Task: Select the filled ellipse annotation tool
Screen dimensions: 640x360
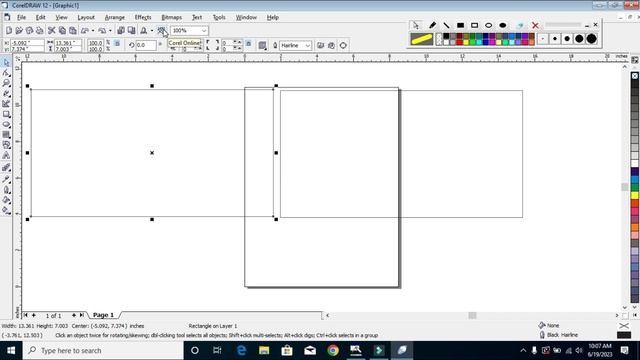Action: (503, 25)
